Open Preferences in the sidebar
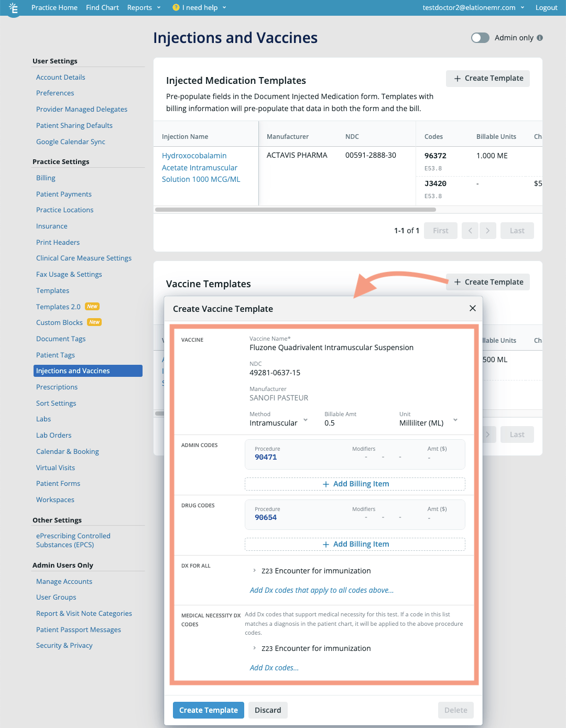Screen dimensions: 566x728 pos(55,93)
